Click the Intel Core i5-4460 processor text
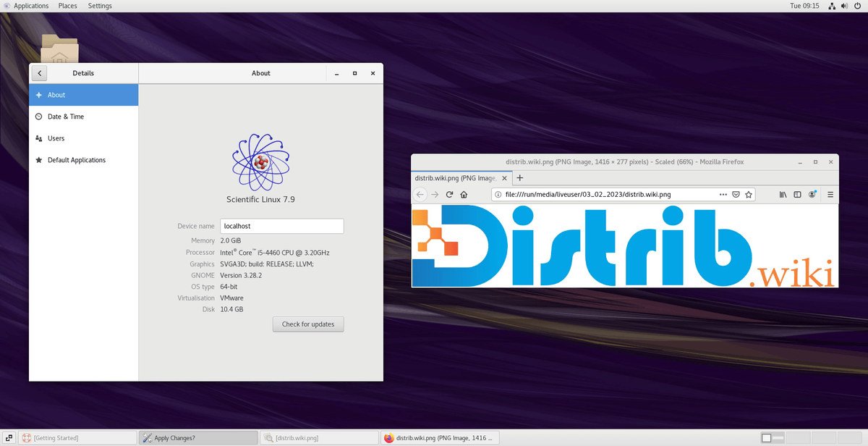 (275, 252)
